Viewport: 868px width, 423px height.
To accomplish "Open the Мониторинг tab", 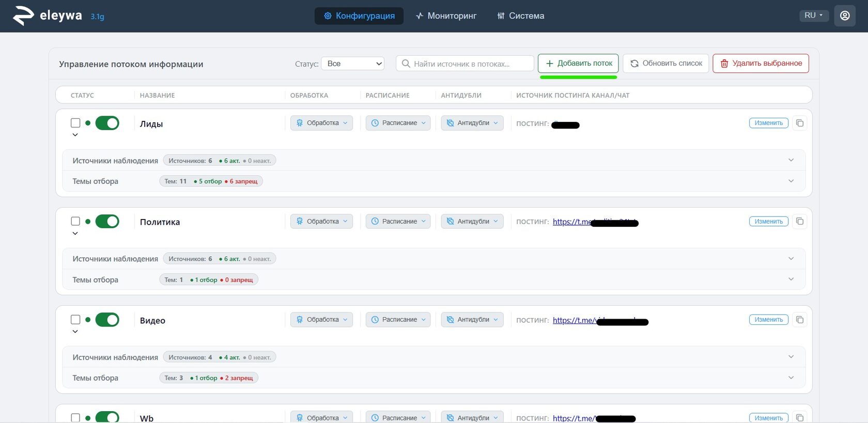I will (446, 15).
